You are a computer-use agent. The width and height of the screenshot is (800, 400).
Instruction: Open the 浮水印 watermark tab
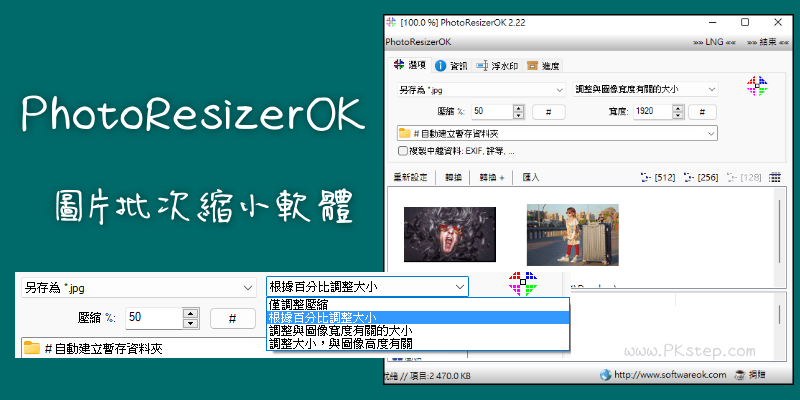click(497, 66)
